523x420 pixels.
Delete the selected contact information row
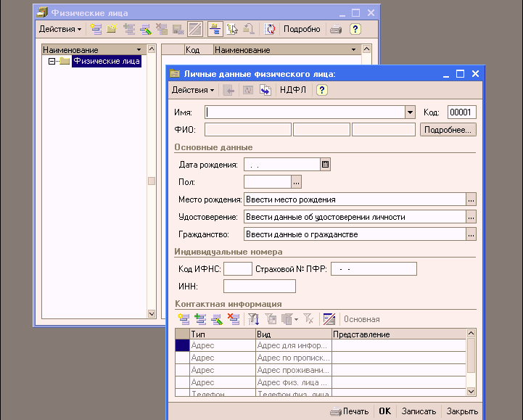click(233, 318)
